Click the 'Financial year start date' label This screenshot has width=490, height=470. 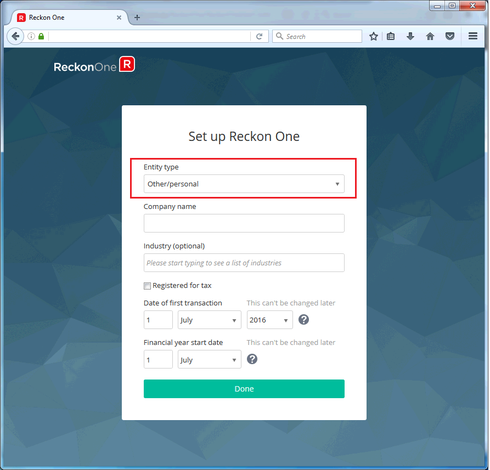click(x=183, y=343)
